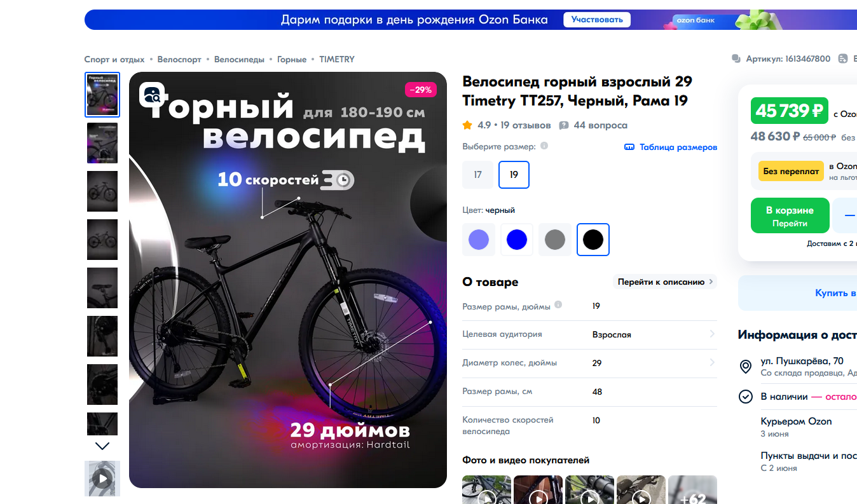
Task: Click the star rating icon near 4.9
Action: tap(467, 125)
